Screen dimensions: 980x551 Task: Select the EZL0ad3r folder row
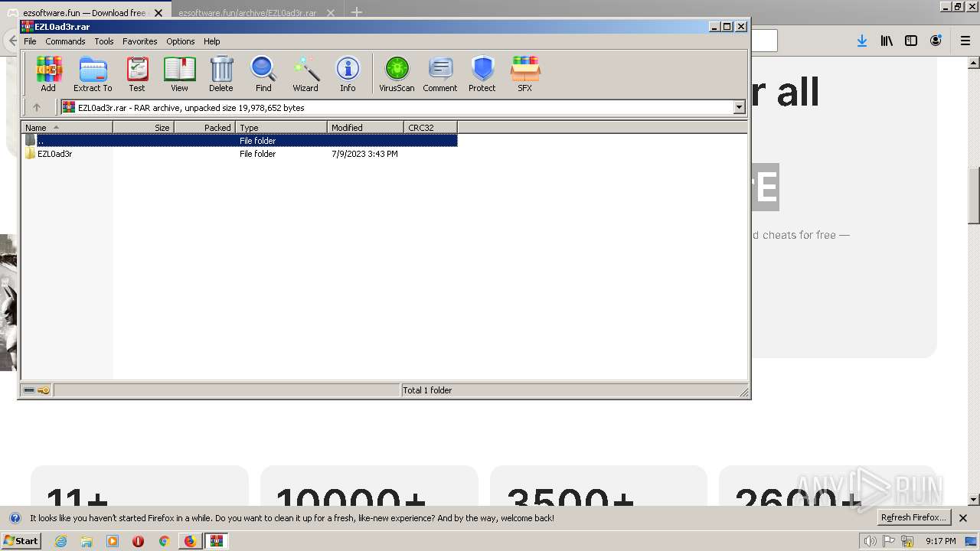(240, 154)
